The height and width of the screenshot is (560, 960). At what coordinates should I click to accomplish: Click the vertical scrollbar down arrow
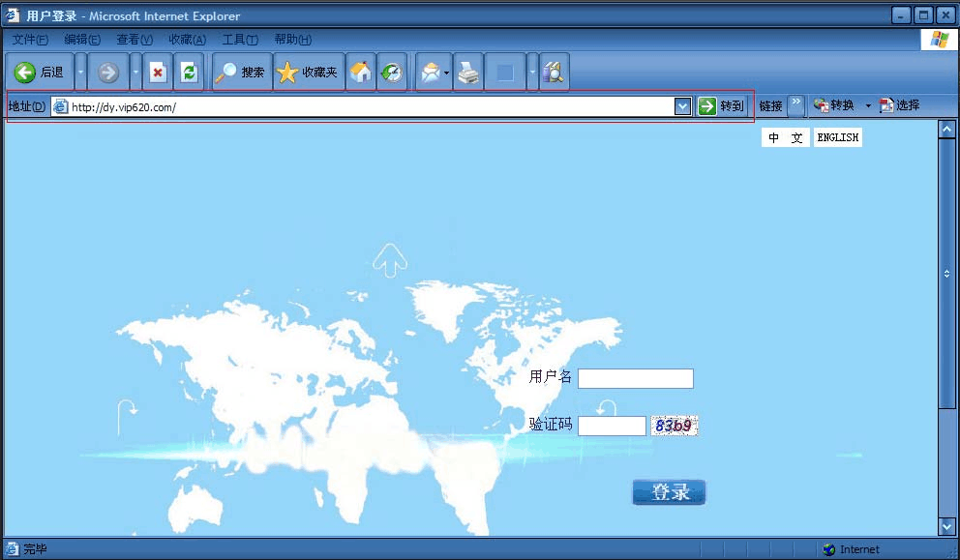click(946, 526)
